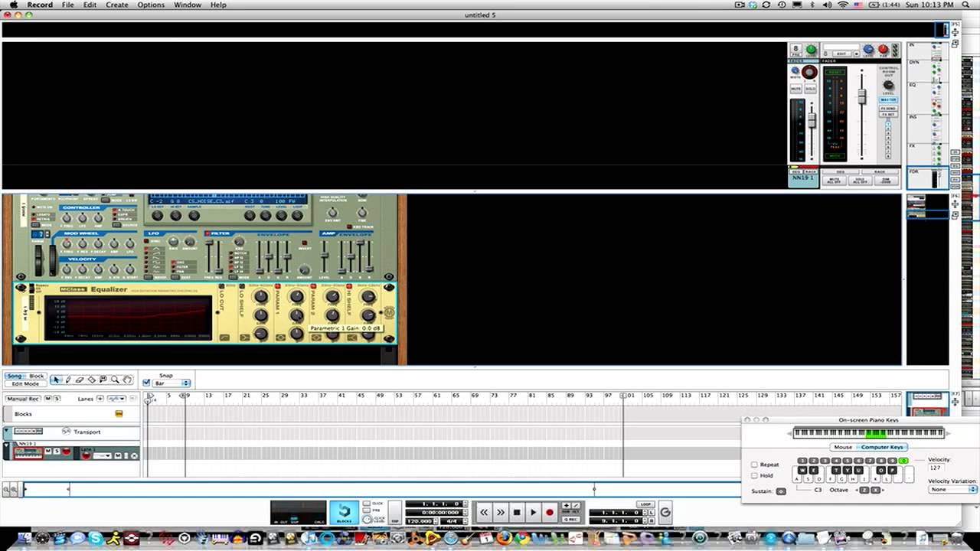Viewport: 980px width, 551px height.
Task: Switch sequencer to Block view
Action: click(37, 376)
